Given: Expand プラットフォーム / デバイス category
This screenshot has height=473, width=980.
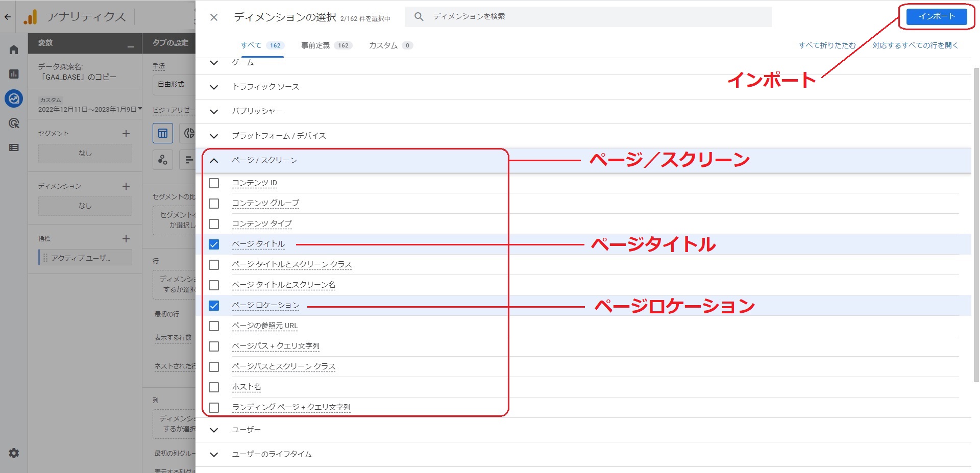Looking at the screenshot, I should click(x=214, y=136).
